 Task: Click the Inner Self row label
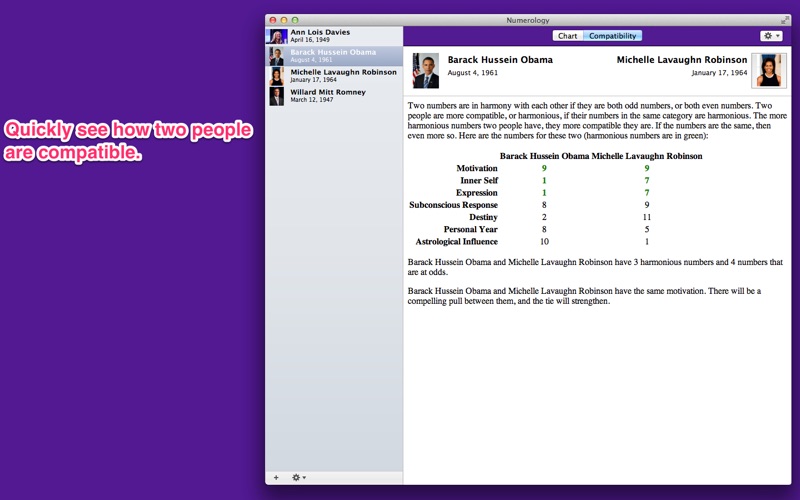coord(479,181)
